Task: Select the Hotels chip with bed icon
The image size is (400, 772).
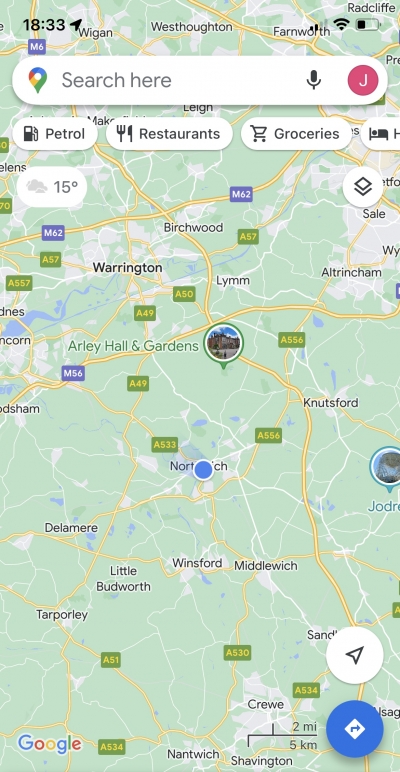Action: (380, 134)
